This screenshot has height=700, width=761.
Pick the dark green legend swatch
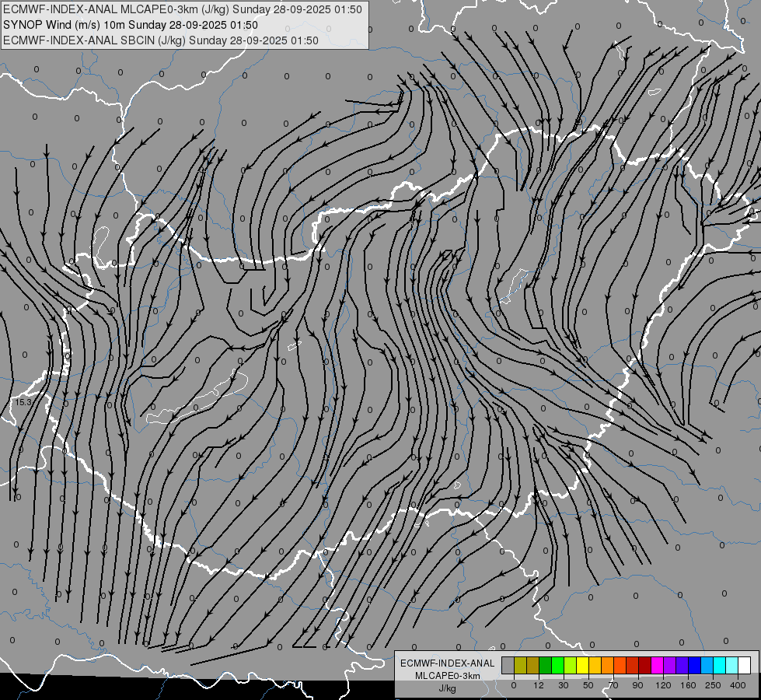[545, 666]
